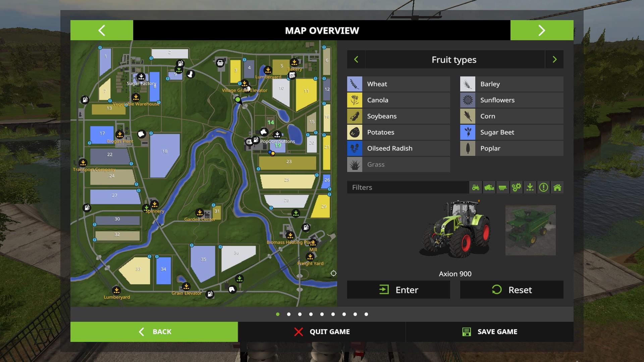The width and height of the screenshot is (644, 362).
Task: Go to previous menu page arrow
Action: coord(102,30)
